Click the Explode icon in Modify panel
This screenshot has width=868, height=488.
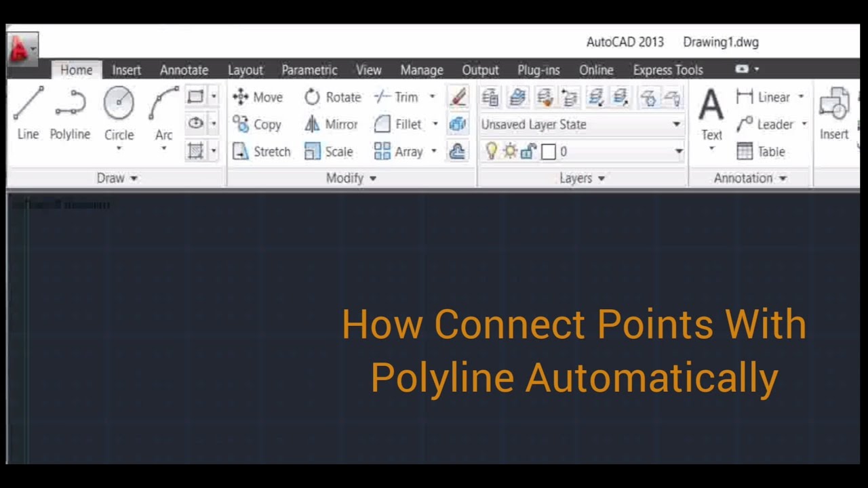click(x=458, y=124)
